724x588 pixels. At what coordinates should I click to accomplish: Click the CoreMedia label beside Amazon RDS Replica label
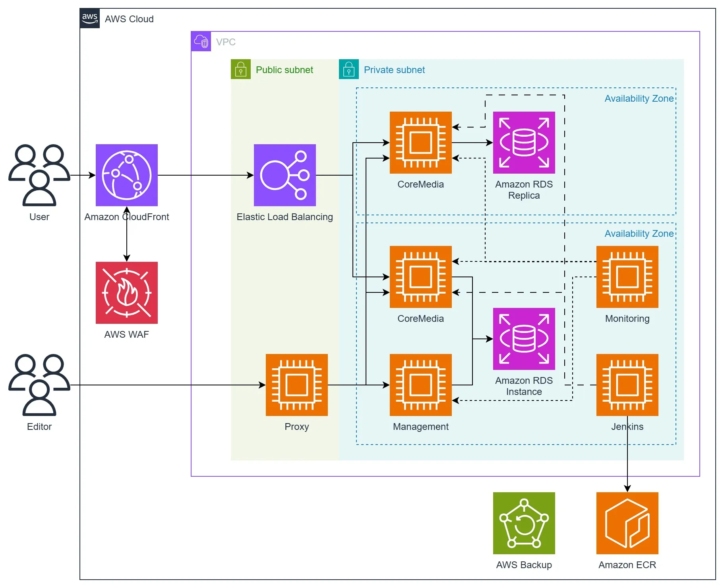tap(421, 184)
